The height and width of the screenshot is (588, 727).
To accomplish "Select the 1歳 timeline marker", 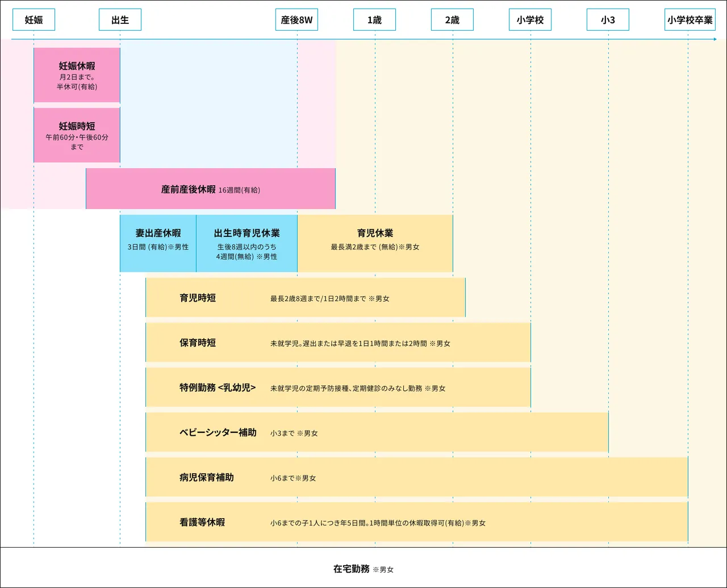I will click(374, 19).
